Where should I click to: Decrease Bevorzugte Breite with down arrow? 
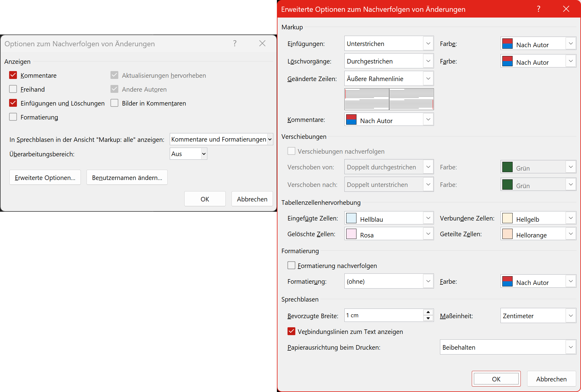tap(428, 318)
